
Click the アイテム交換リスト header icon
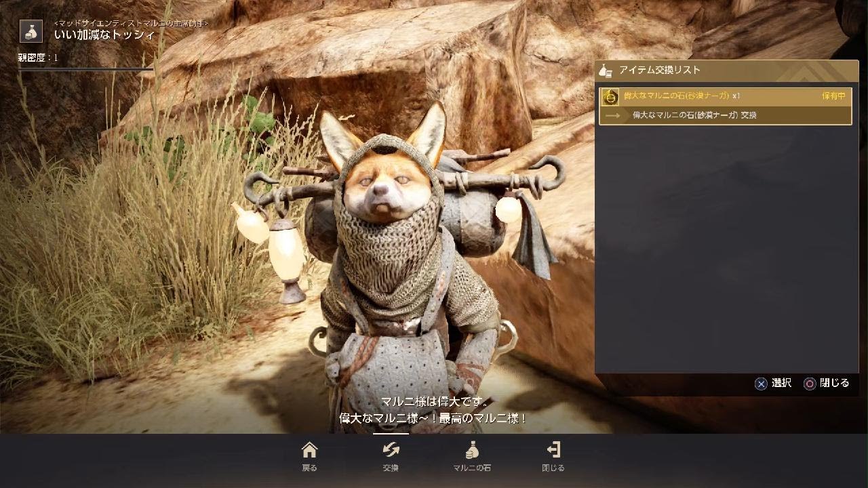pyautogui.click(x=606, y=70)
